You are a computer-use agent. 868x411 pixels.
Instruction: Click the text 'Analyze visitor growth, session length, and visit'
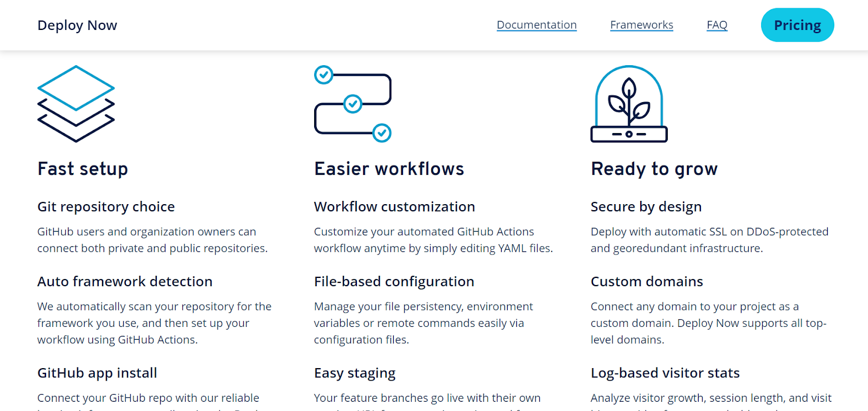click(711, 398)
